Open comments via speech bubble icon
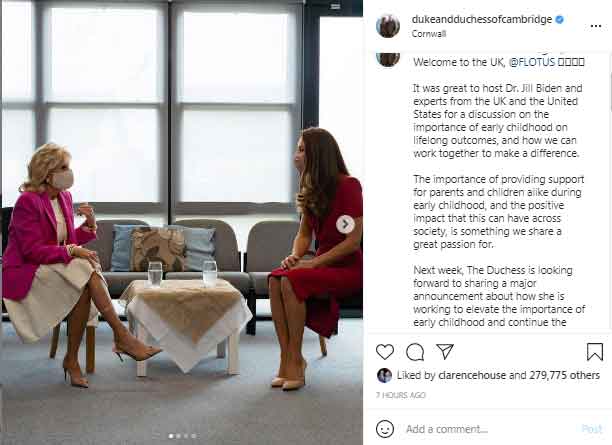The width and height of the screenshot is (612, 445). 415,352
